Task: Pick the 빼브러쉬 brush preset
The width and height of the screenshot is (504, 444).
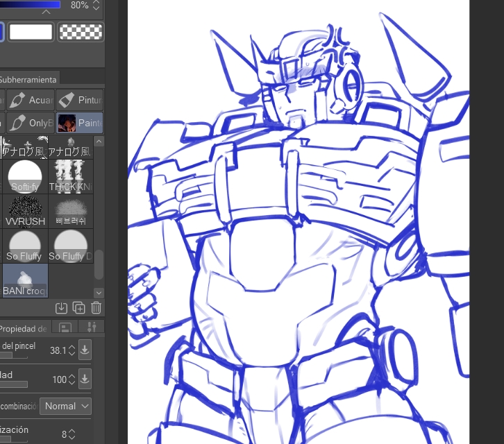Action: pos(70,211)
